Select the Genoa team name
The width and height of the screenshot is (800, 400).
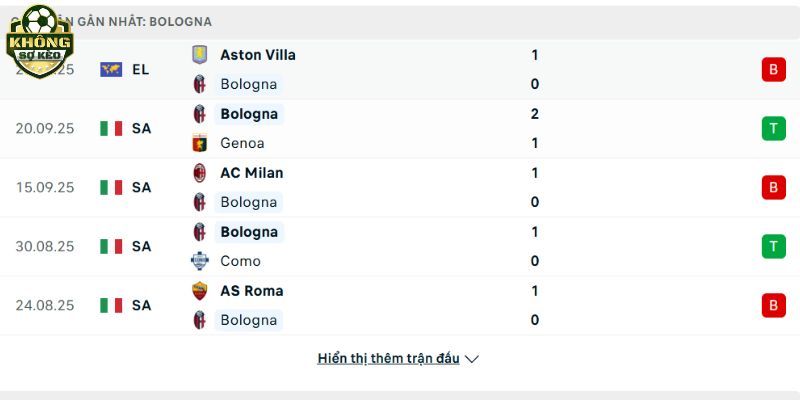(242, 143)
